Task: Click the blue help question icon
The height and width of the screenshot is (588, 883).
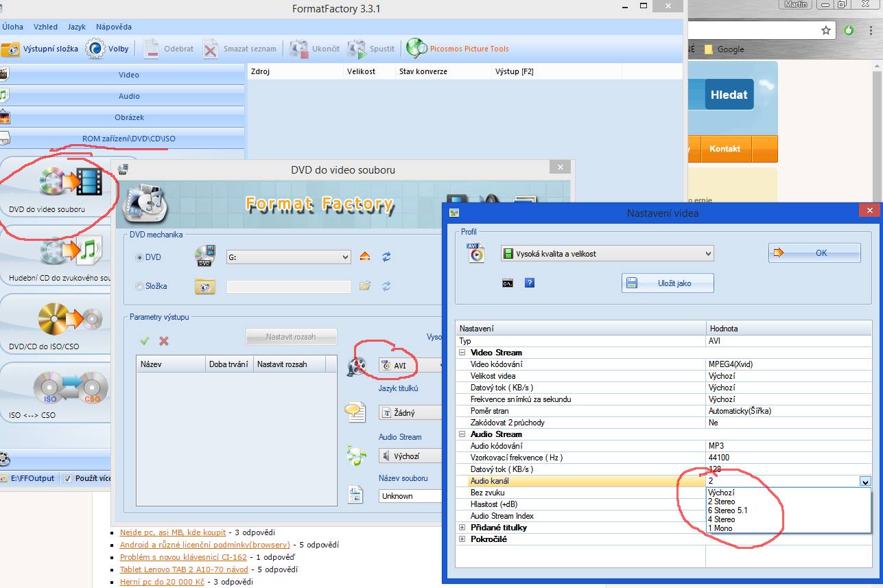Action: coord(530,283)
